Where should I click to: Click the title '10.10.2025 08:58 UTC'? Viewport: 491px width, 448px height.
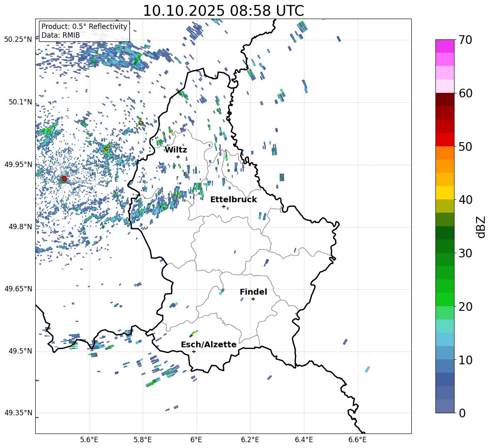[x=223, y=10]
